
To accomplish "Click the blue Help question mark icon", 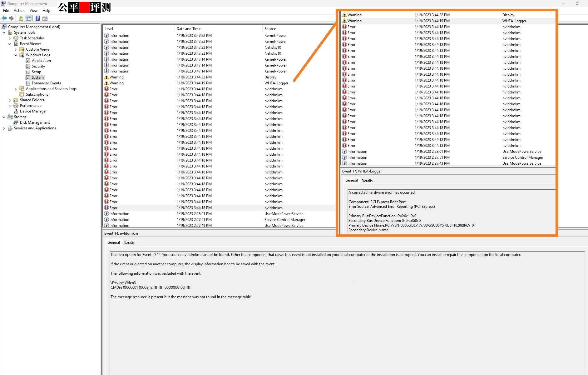I will [37, 18].
